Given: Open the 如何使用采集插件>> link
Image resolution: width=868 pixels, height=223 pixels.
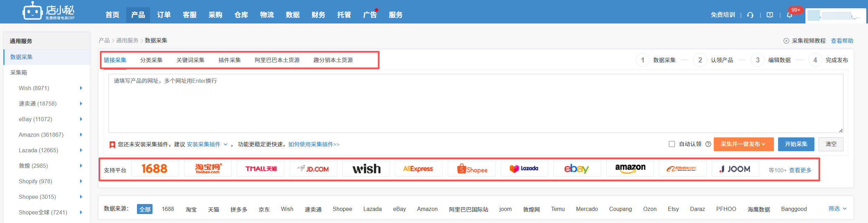Looking at the screenshot, I should click(x=314, y=144).
